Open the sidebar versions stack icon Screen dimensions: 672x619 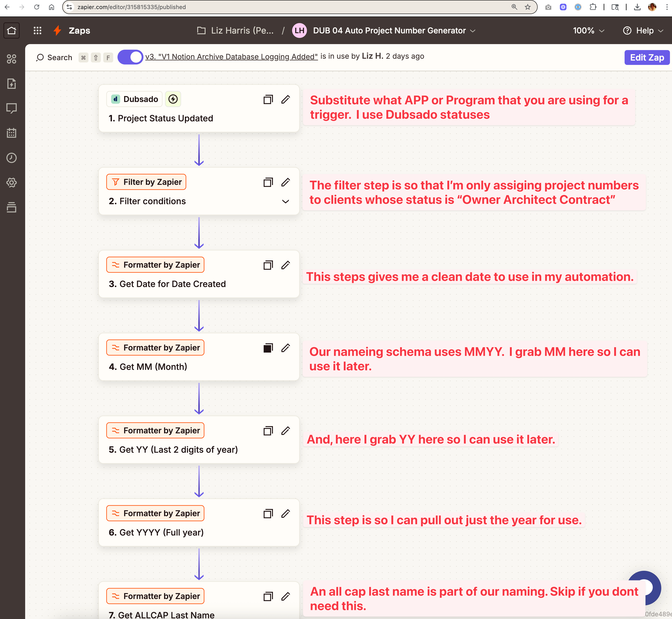click(x=12, y=207)
